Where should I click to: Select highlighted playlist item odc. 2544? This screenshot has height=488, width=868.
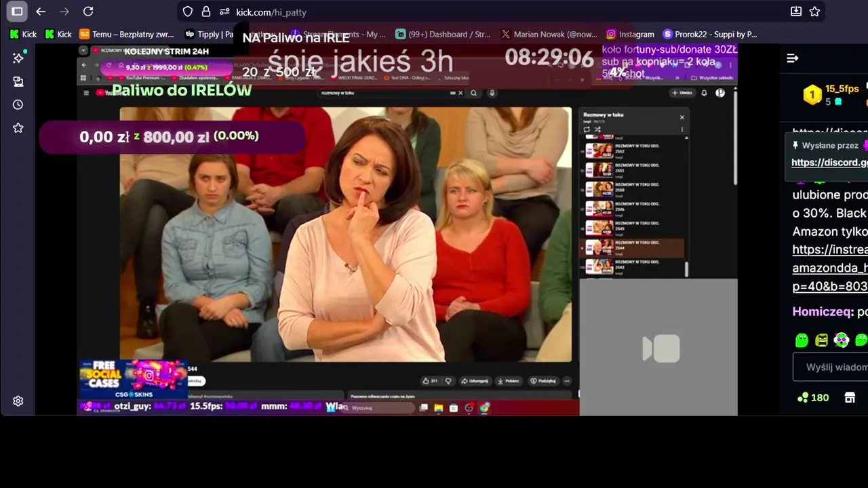pyautogui.click(x=633, y=247)
